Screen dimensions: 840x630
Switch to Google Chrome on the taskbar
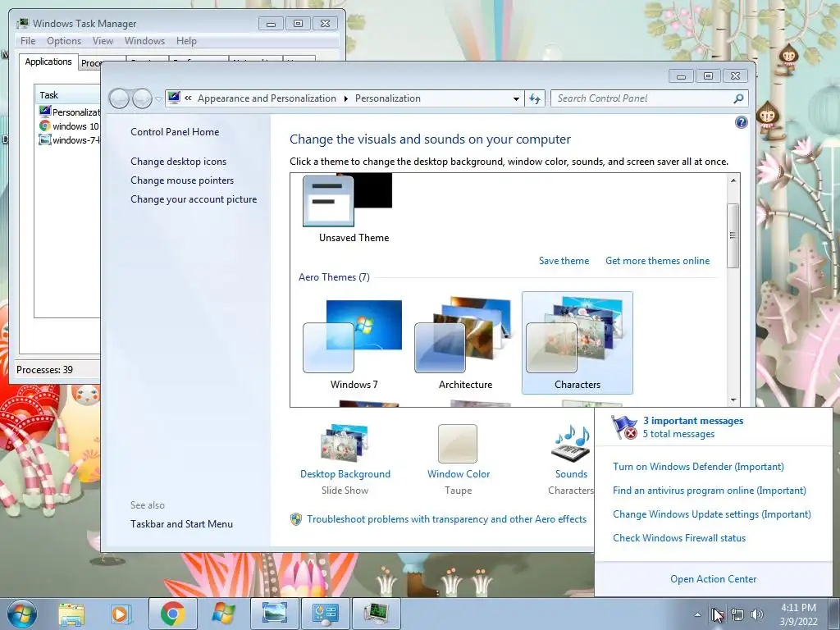[172, 614]
